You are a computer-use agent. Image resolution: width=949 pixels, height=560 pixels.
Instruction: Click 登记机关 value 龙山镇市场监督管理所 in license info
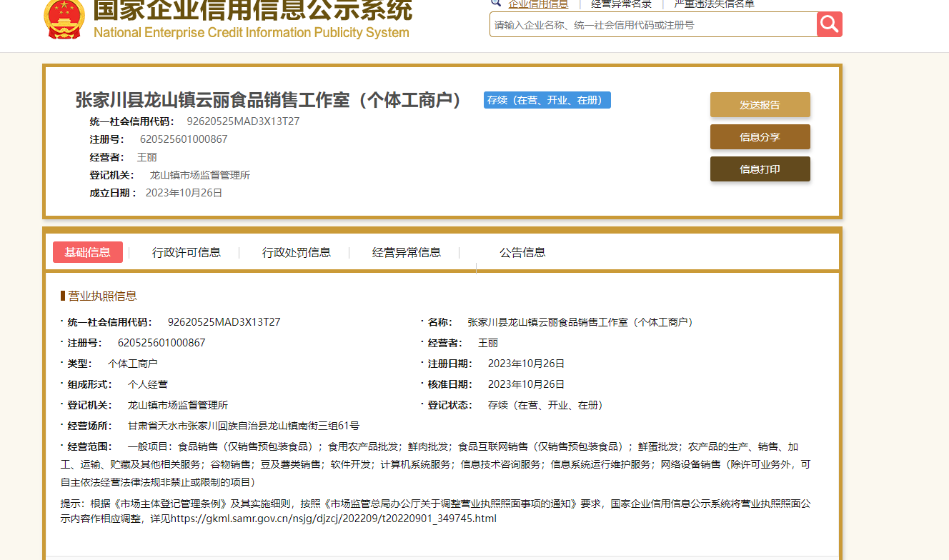(x=178, y=405)
